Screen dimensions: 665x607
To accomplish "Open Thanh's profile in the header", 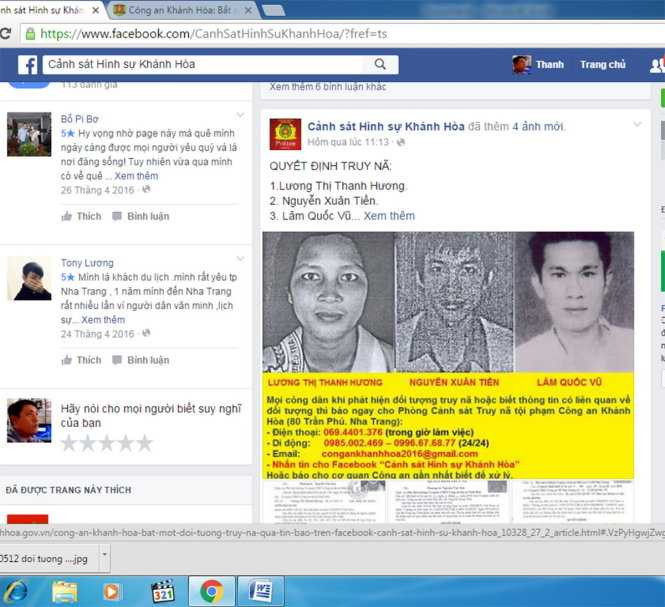I will point(538,65).
